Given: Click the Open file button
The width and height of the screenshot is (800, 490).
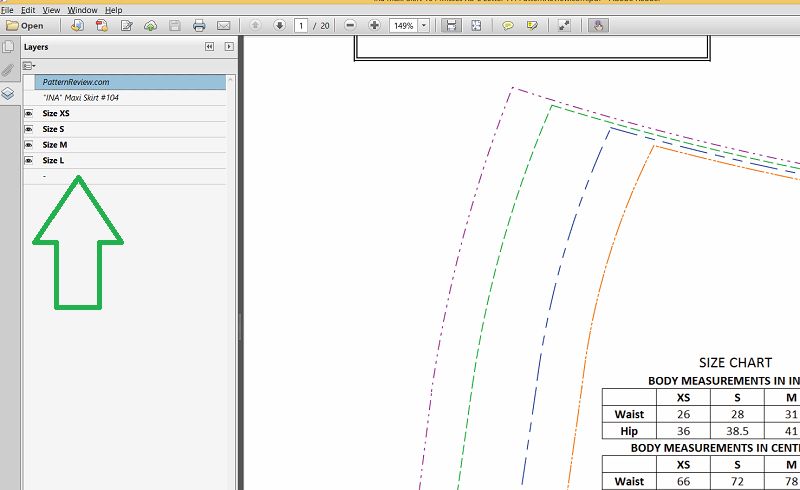Looking at the screenshot, I should coord(24,26).
